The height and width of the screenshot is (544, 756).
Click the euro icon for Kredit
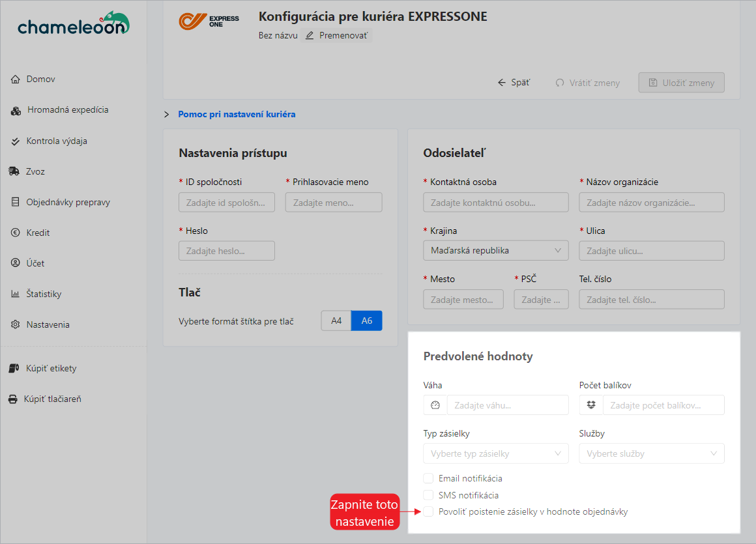pos(16,233)
